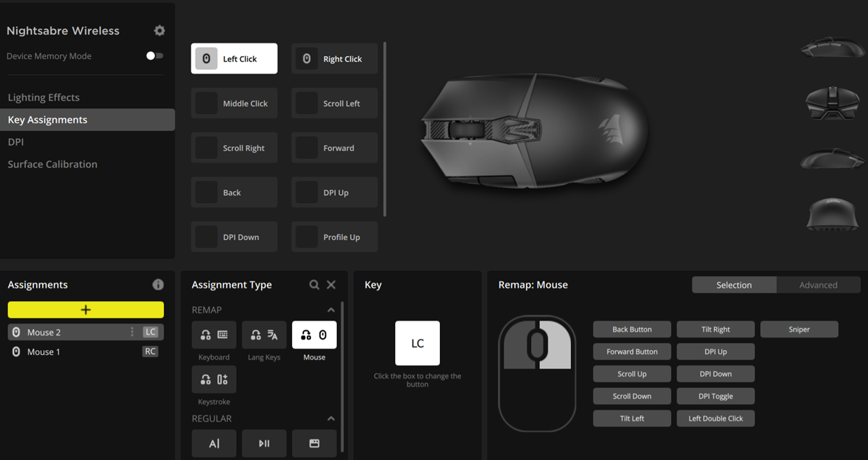Image resolution: width=868 pixels, height=460 pixels.
Task: Choose Lang Keys remap type icon
Action: pyautogui.click(x=264, y=335)
